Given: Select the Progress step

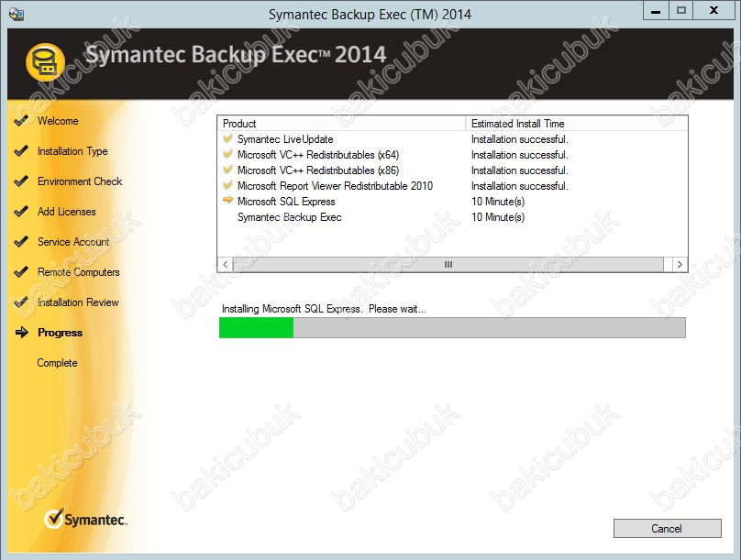Looking at the screenshot, I should (x=60, y=333).
